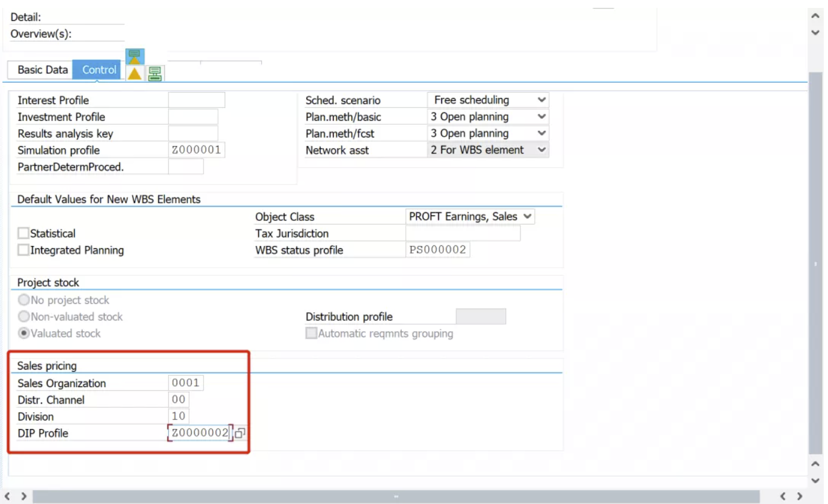Select the No project stock radio button
This screenshot has height=504, width=828.
(x=24, y=300)
